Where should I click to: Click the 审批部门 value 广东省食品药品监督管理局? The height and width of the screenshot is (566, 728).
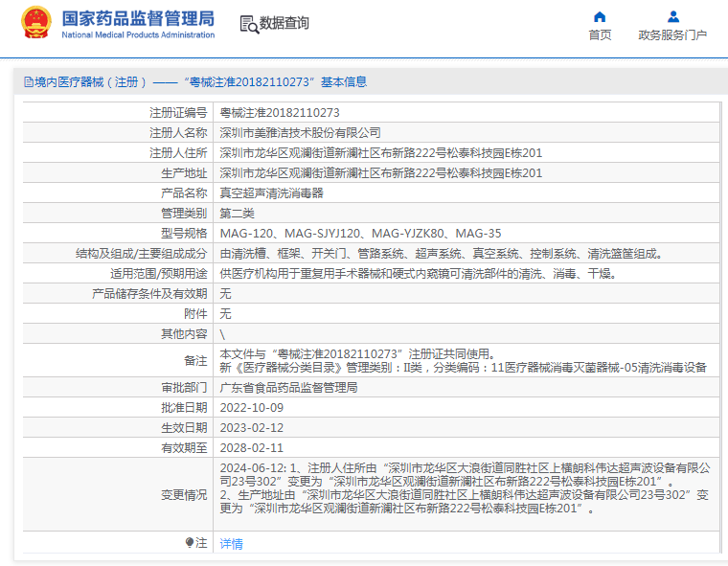click(x=288, y=387)
